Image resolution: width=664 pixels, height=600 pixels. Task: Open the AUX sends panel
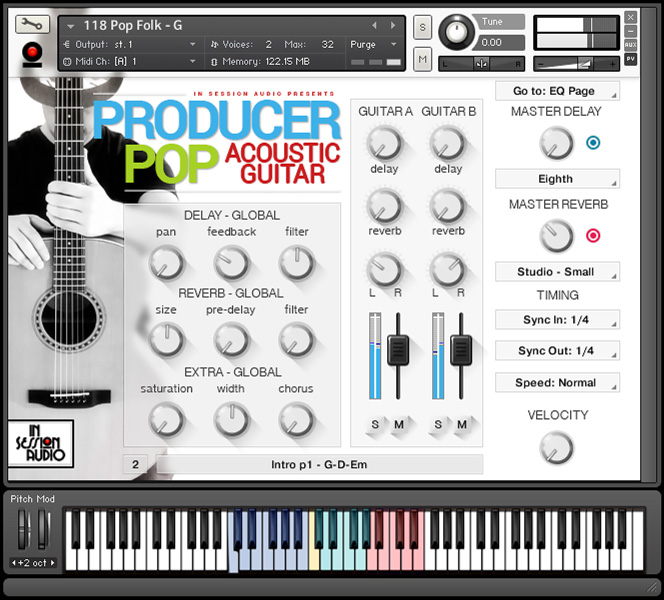click(631, 44)
